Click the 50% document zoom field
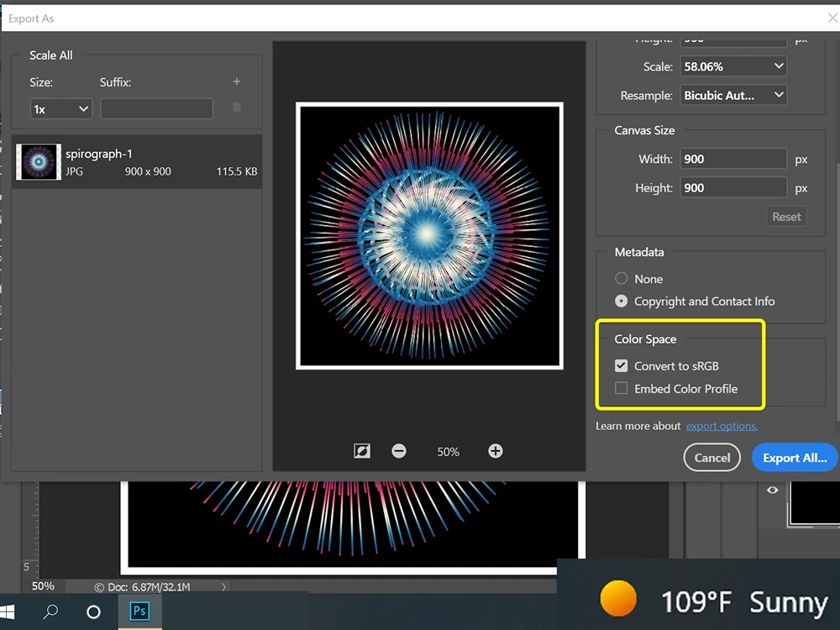Viewport: 840px width, 630px height. click(43, 586)
